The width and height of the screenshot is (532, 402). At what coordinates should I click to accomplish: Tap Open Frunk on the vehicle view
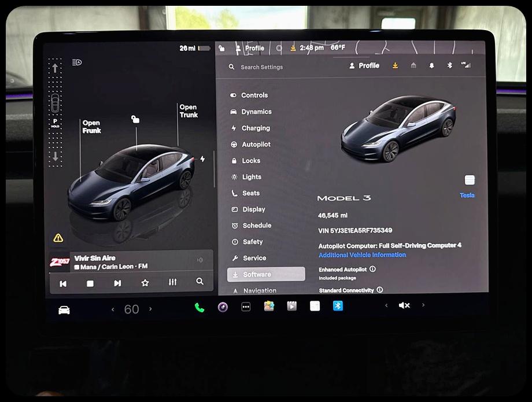93,127
